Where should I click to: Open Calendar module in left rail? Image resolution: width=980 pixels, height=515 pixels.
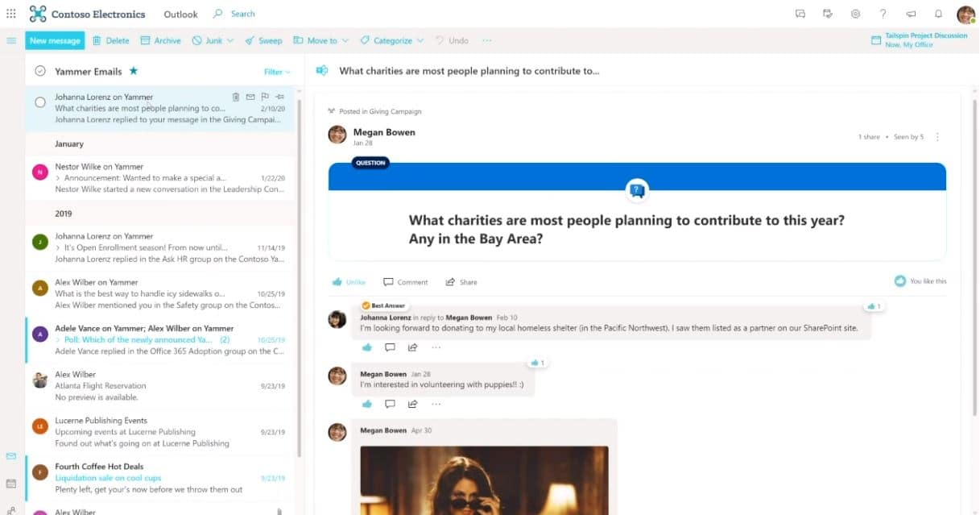point(11,484)
